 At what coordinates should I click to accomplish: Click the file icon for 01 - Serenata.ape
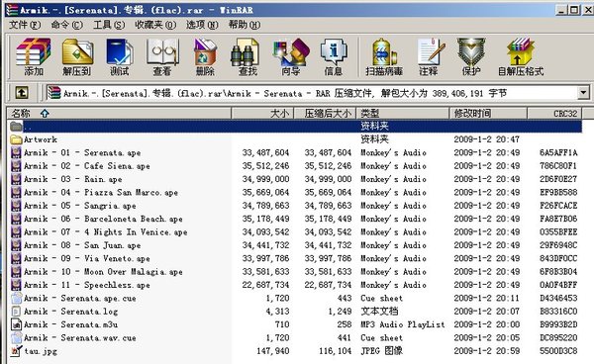click(x=16, y=153)
